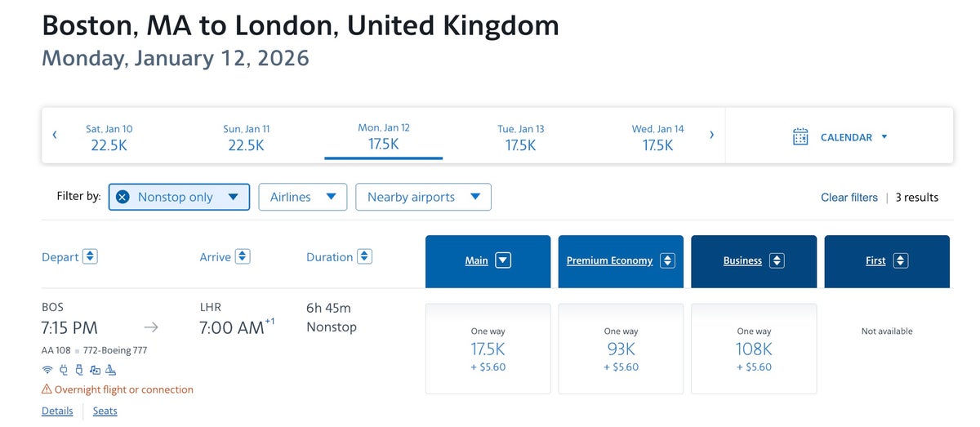This screenshot has width=980, height=427.
Task: Open the Nearby airports dropdown
Action: point(423,197)
